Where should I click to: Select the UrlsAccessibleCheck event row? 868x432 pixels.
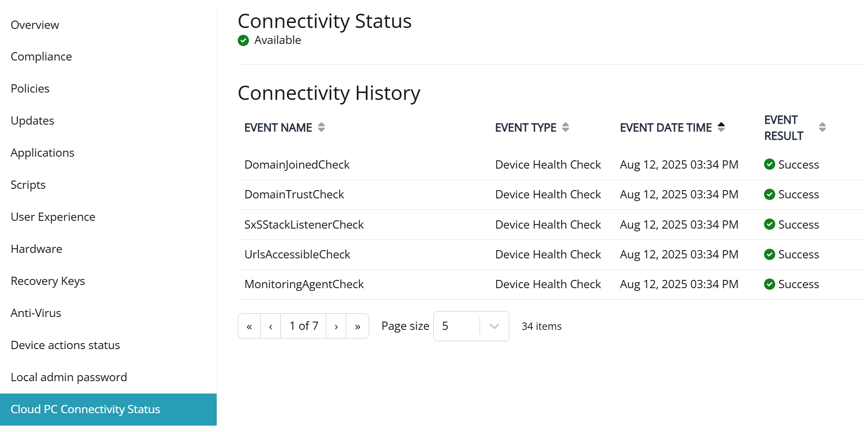pos(297,255)
